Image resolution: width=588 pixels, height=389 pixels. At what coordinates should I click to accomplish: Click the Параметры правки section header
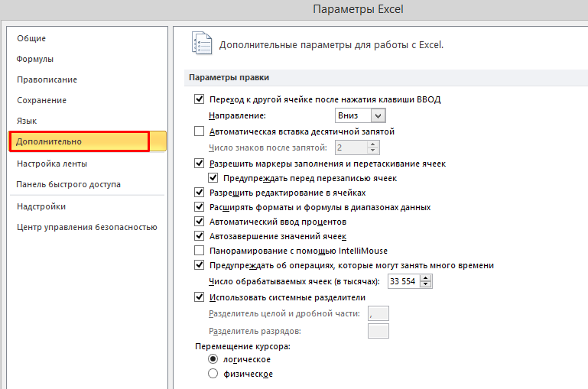[229, 77]
